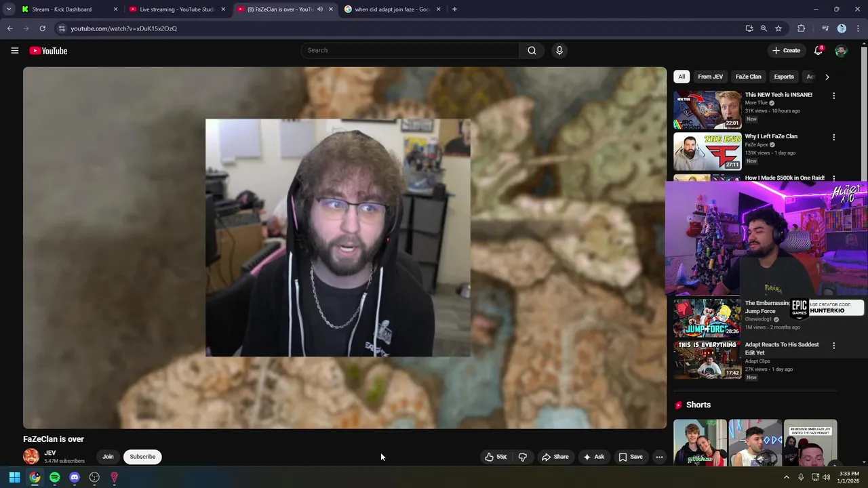The height and width of the screenshot is (488, 868).
Task: Click the 'FaZeClan is over' video title
Action: pyautogui.click(x=54, y=439)
